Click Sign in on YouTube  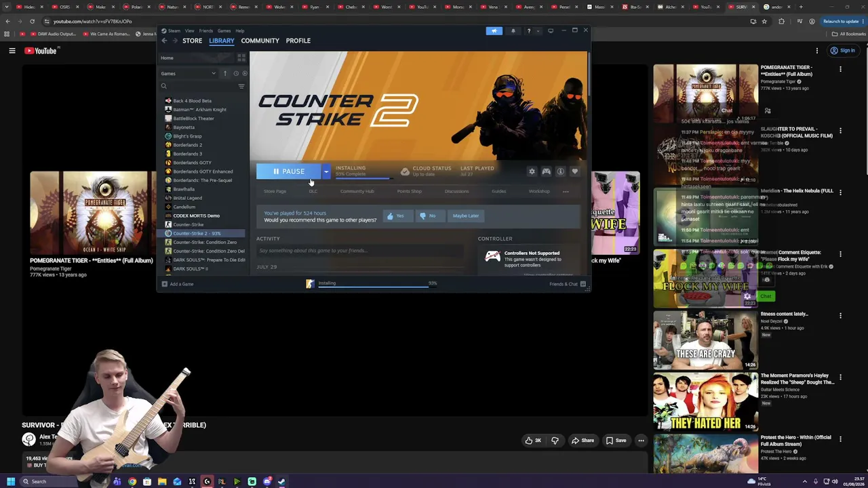843,51
